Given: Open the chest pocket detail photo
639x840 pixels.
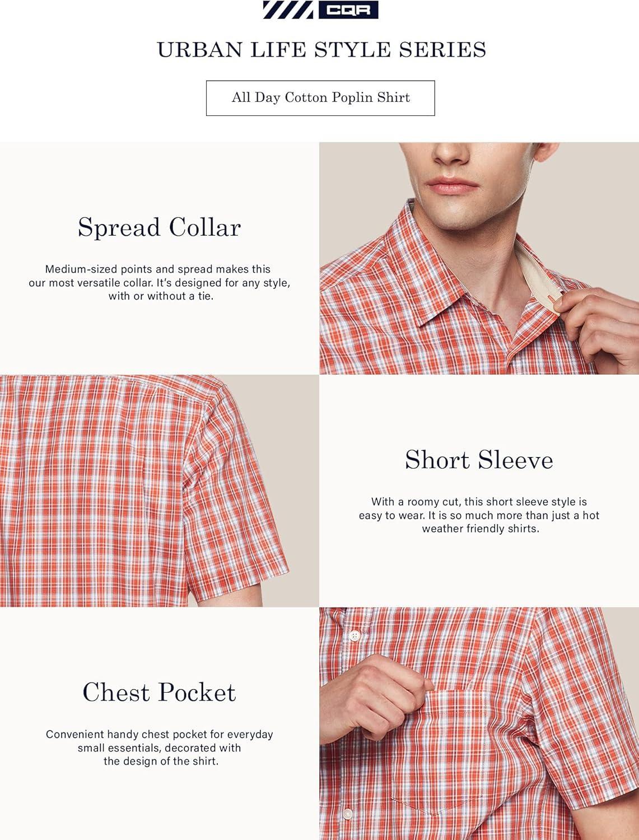Looking at the screenshot, I should click(479, 724).
